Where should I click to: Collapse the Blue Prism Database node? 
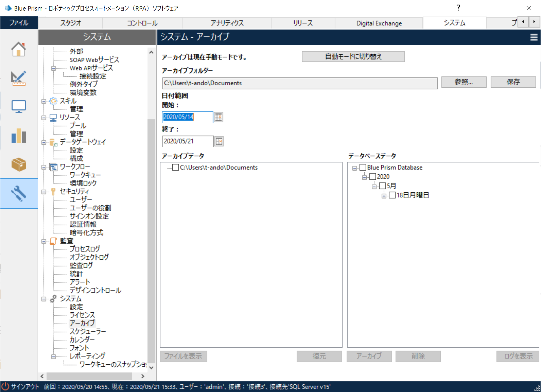point(355,168)
